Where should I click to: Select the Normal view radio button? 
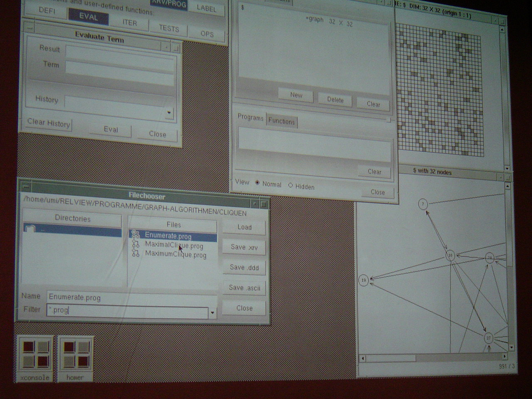coord(257,183)
